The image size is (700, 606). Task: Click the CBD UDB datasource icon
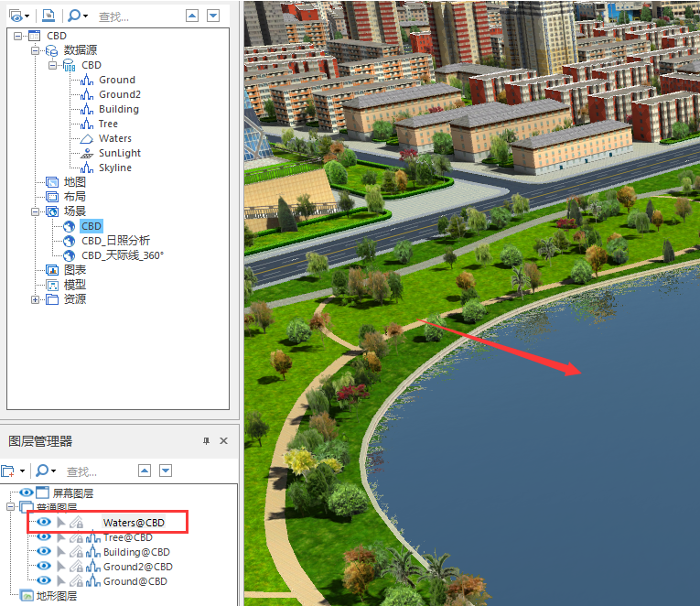(70, 65)
